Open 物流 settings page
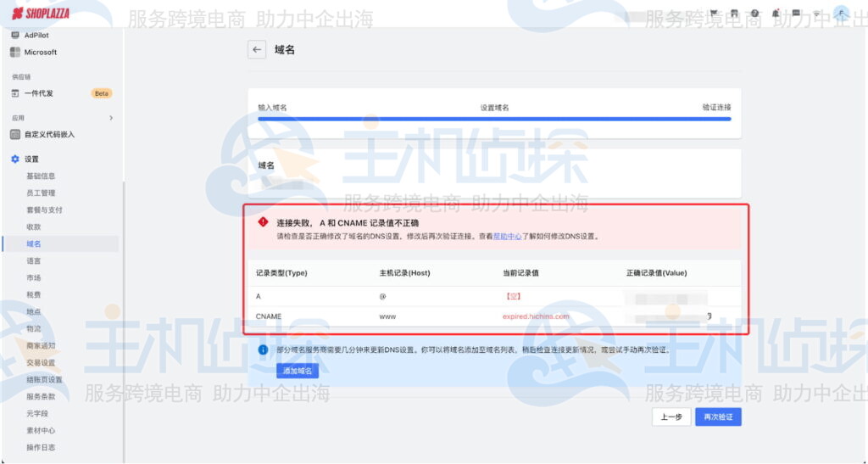The height and width of the screenshot is (464, 868). (x=34, y=329)
